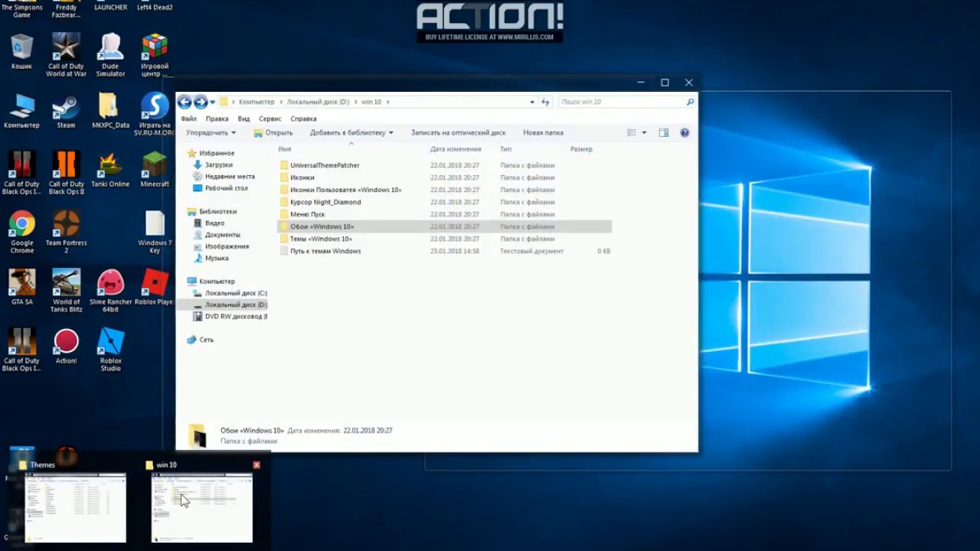This screenshot has width=980, height=551.
Task: Open the Recycle Bin icon
Action: (21, 51)
